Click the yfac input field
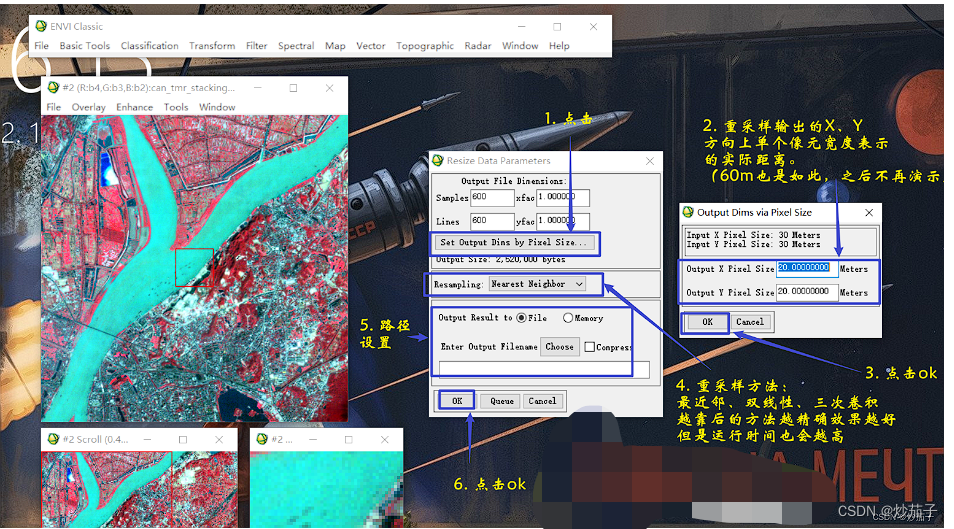Viewport: 954px width, 529px height. tap(562, 221)
